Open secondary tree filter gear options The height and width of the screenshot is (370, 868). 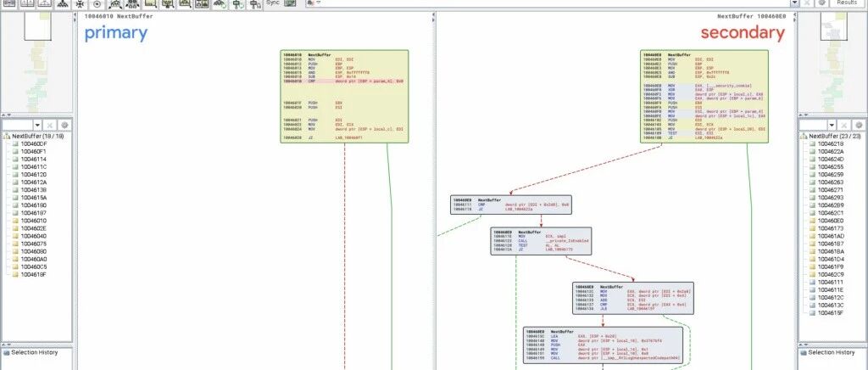point(860,126)
